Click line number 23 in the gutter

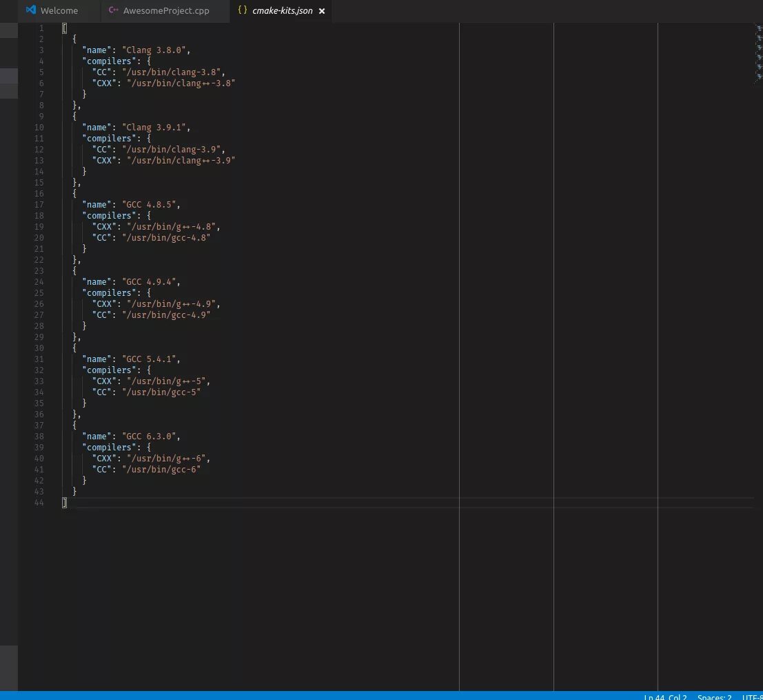coord(39,271)
